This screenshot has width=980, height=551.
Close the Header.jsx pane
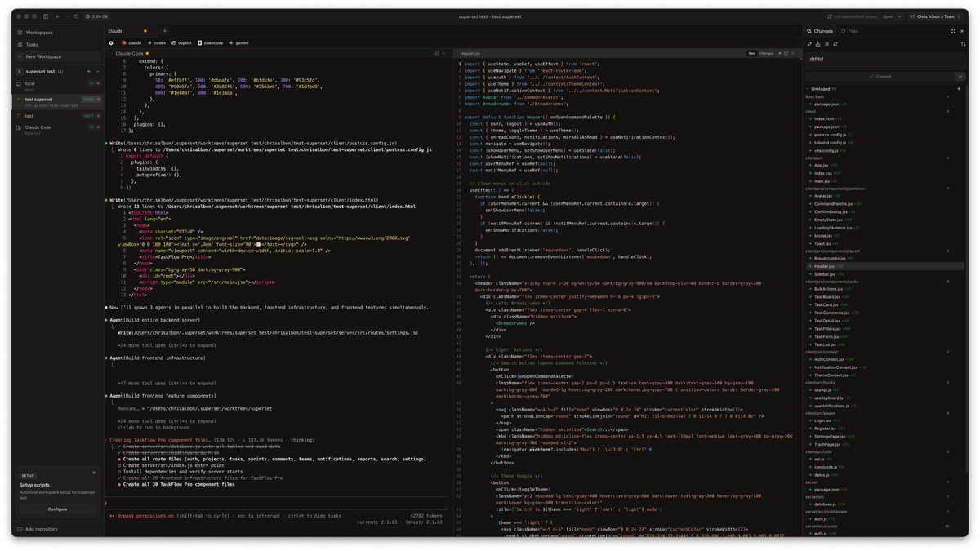pos(793,53)
